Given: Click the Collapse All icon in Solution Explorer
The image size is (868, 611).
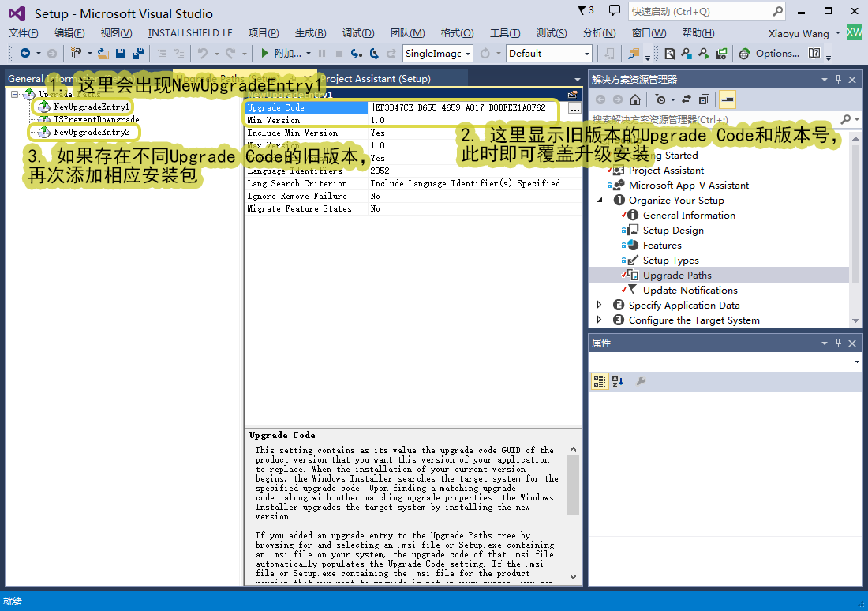Looking at the screenshot, I should [704, 99].
